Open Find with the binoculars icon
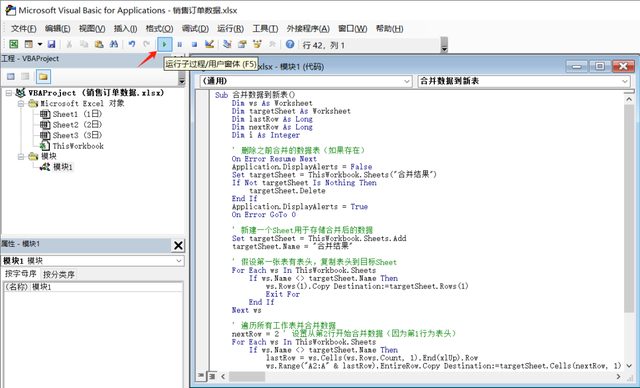This screenshot has width=640, height=388. tap(114, 44)
